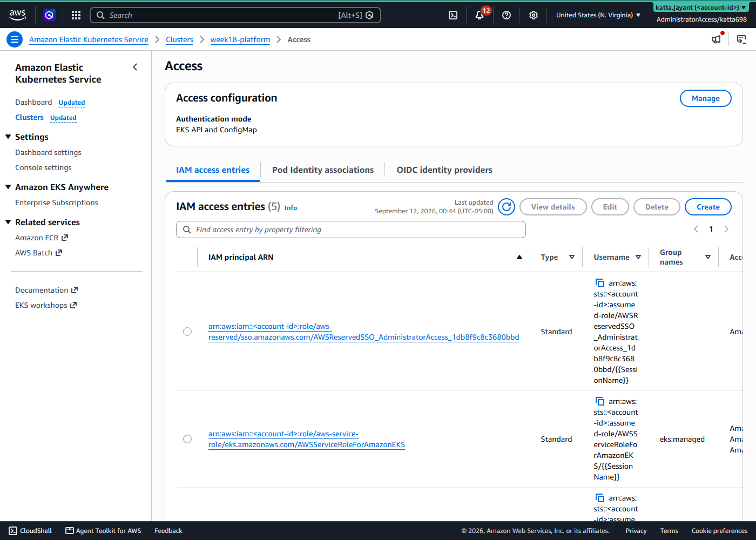The width and height of the screenshot is (756, 540).
Task: Open the tutorials panel icon
Action: (741, 39)
